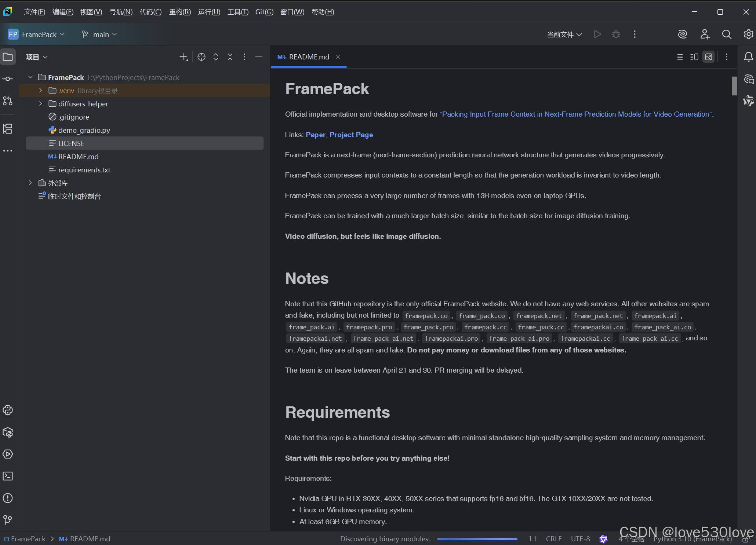Image resolution: width=756 pixels, height=545 pixels.
Task: Click the Debug bug icon
Action: pyautogui.click(x=616, y=34)
